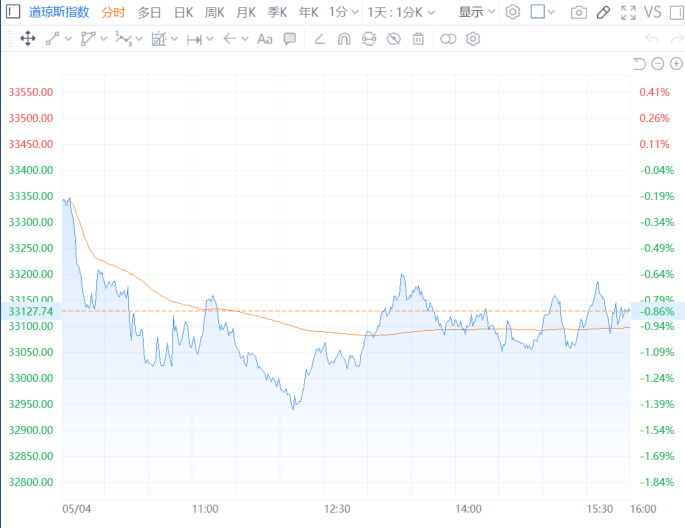Image resolution: width=685 pixels, height=528 pixels.
Task: Delete drawings with the trash icon
Action: click(x=418, y=39)
